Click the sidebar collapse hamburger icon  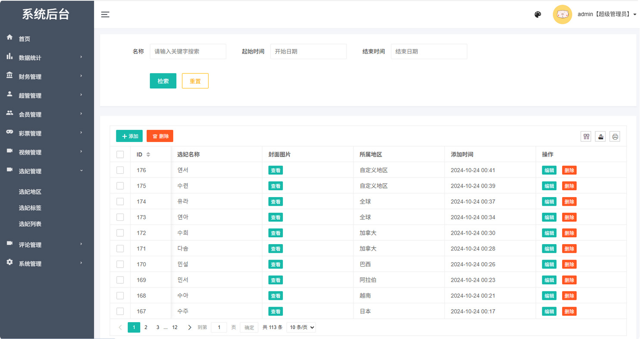pos(105,15)
